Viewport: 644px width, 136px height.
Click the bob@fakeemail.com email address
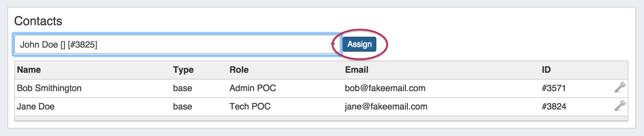point(385,88)
